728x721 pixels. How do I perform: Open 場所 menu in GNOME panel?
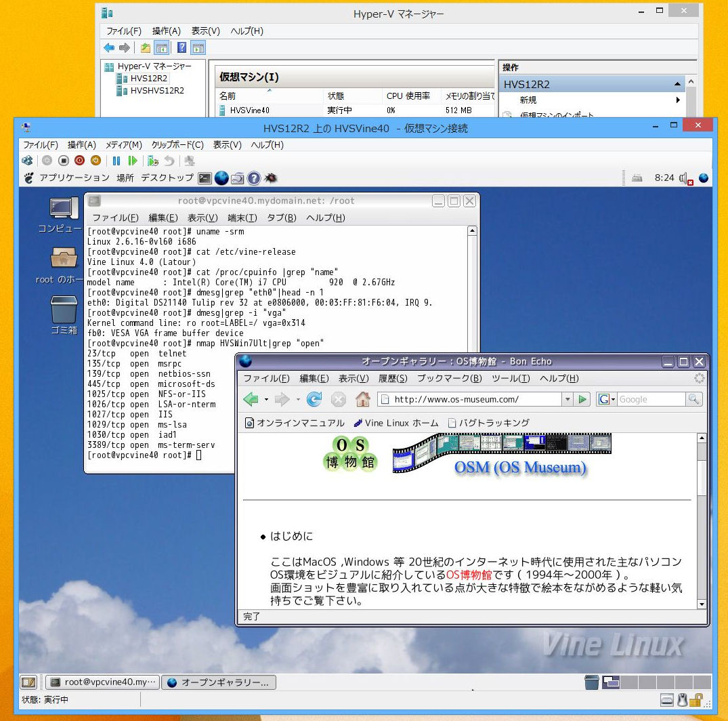(125, 178)
